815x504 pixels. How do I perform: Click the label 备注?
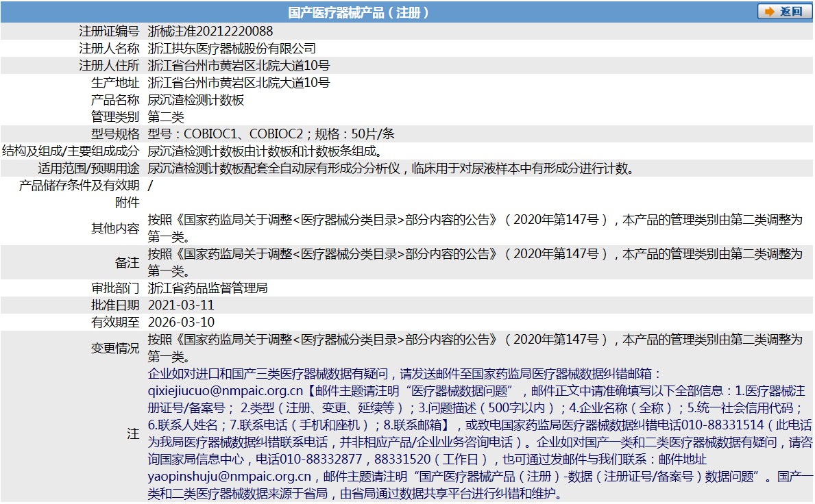[127, 263]
